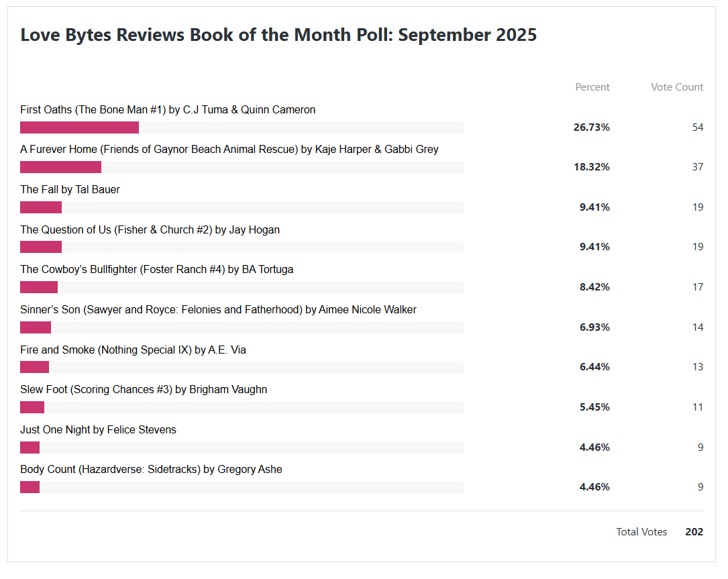Click the poll title heading
The image size is (728, 579).
[x=278, y=35]
